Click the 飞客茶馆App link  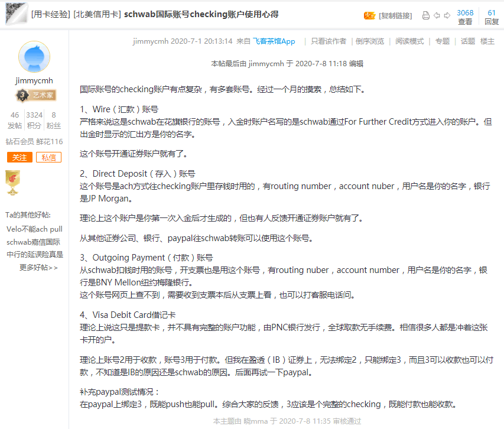pos(274,41)
